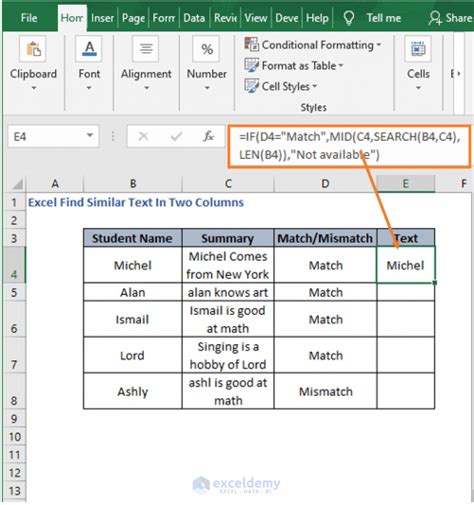The height and width of the screenshot is (505, 474).
Task: Open Format as Table dropdown arrow
Action: click(341, 65)
